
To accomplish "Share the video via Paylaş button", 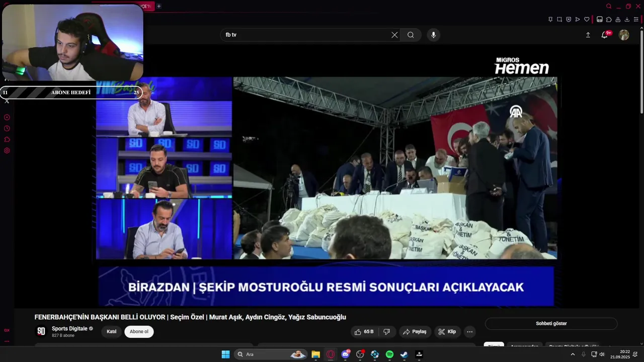I will tap(415, 332).
